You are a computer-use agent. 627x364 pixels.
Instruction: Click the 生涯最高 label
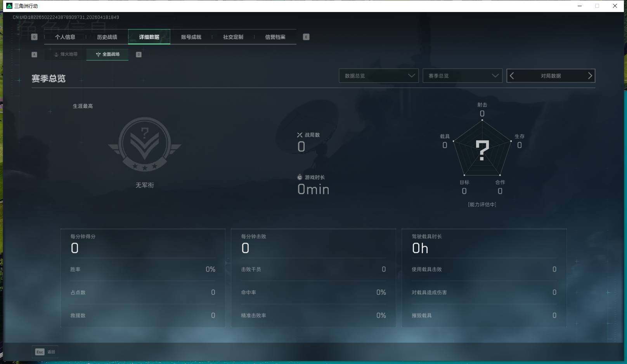coord(83,106)
